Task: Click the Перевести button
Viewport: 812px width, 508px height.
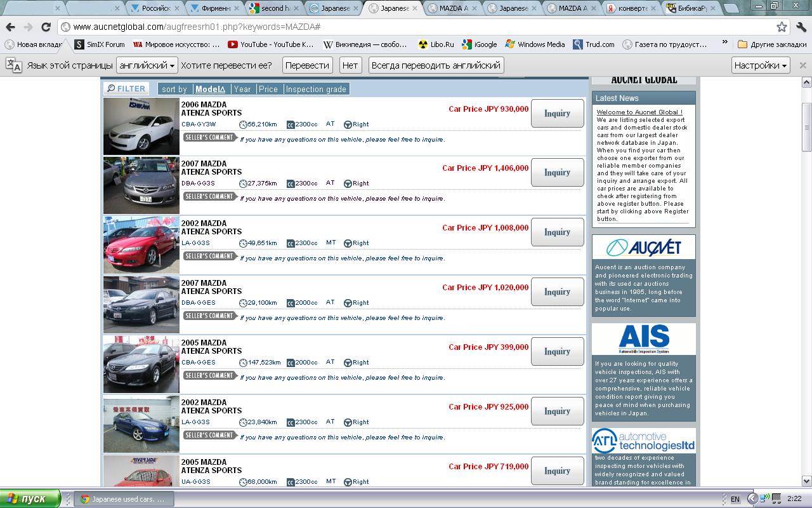Action: click(x=307, y=65)
